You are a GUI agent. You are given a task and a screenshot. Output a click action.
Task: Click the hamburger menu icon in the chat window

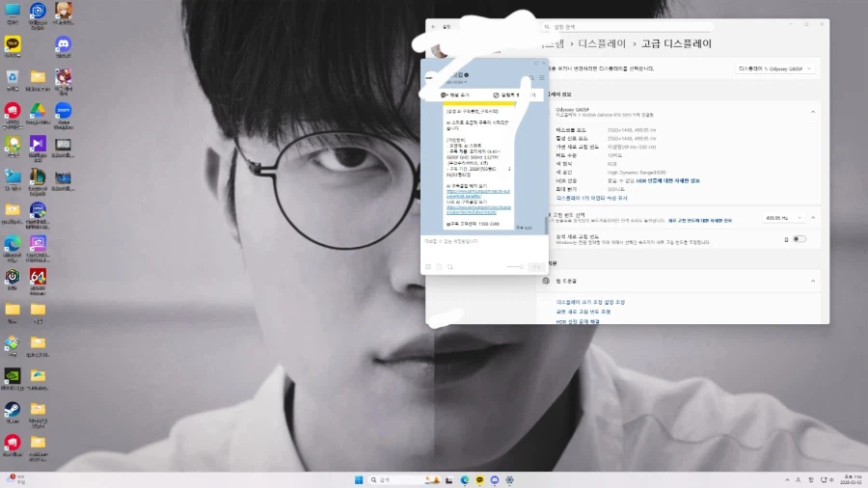(x=541, y=78)
